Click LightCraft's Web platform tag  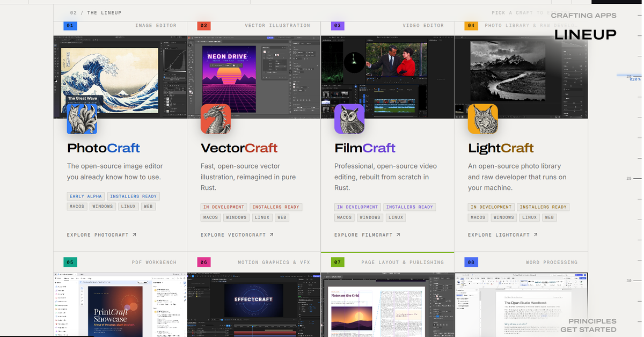tap(550, 217)
